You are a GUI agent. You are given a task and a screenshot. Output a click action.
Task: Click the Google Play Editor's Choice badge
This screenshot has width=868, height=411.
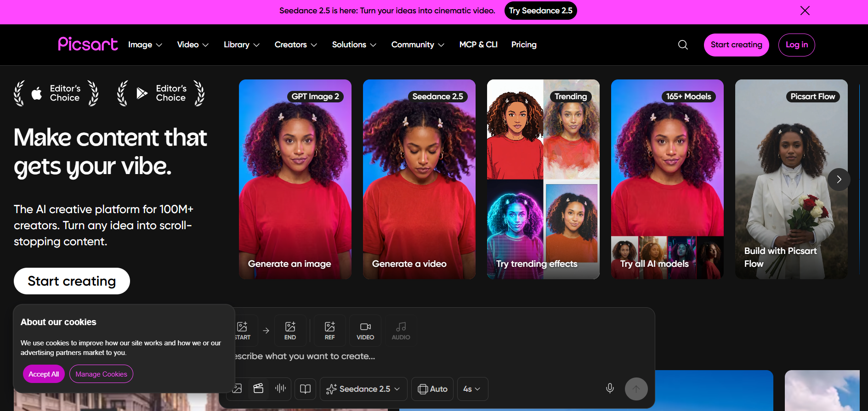[x=161, y=93]
